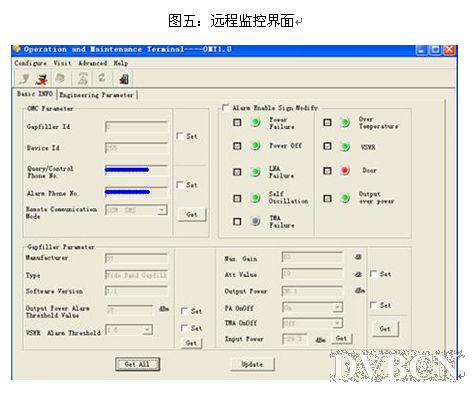Viewport: 472px width, 393px height.
Task: Open the Advanced menu
Action: 93,63
